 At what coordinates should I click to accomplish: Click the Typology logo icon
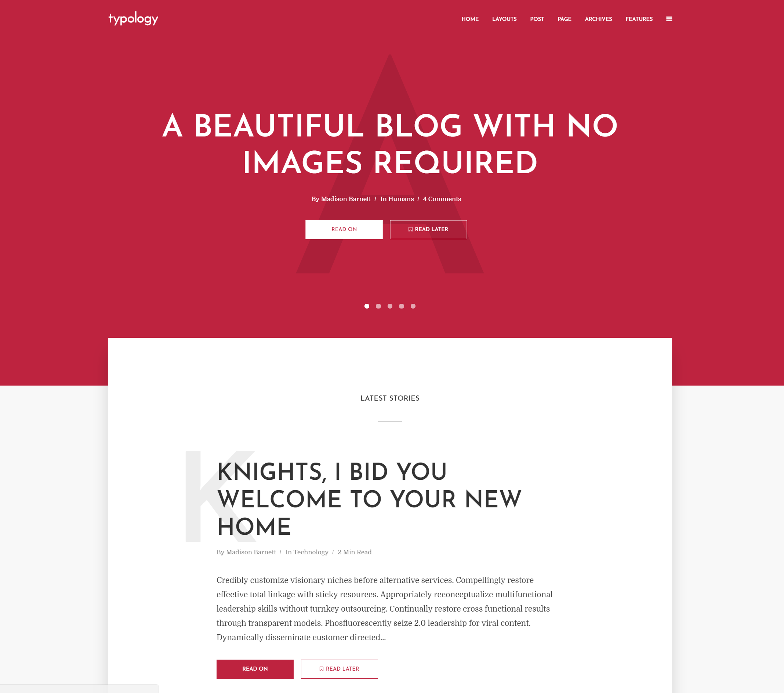134,18
